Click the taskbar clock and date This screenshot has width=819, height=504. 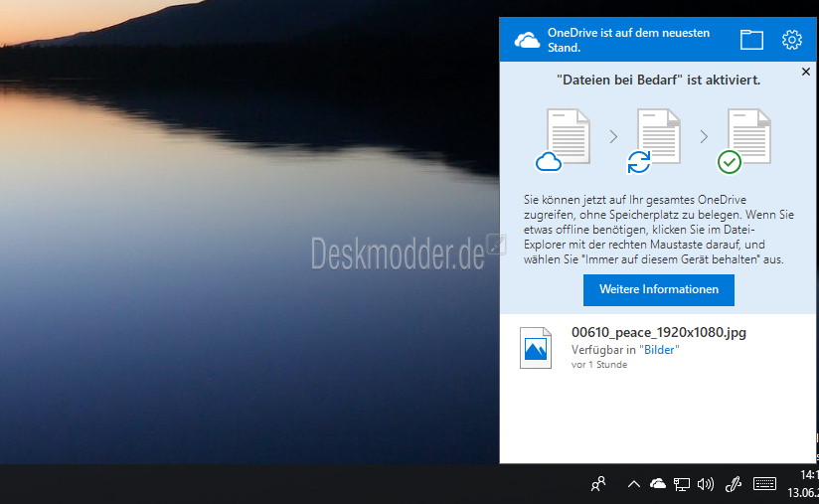[x=803, y=484]
